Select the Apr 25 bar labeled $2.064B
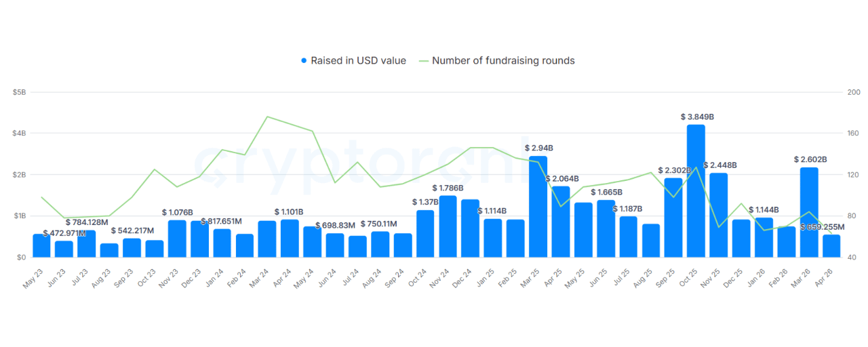Viewport: 868px width, 347px height. [x=560, y=222]
